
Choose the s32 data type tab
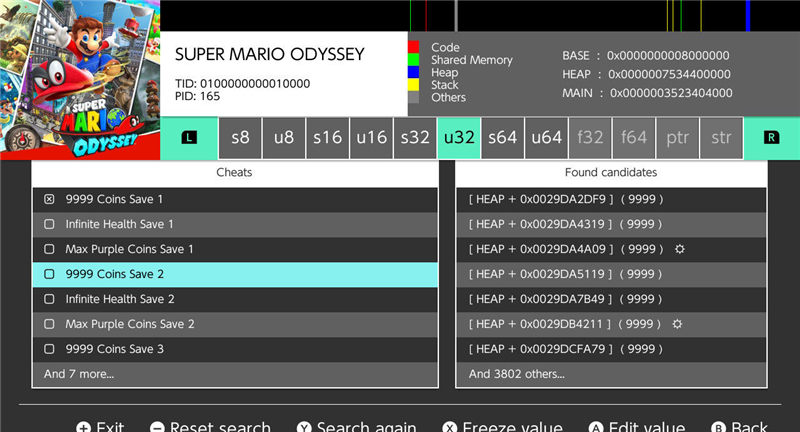click(415, 138)
